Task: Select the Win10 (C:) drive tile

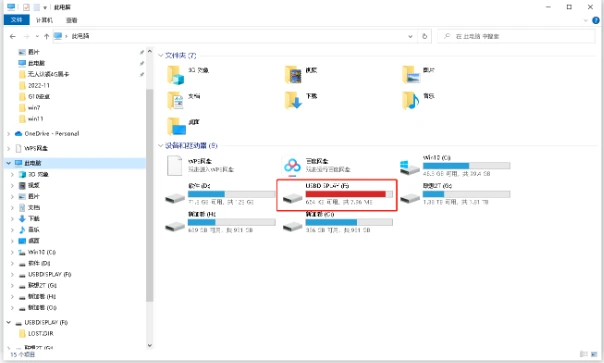Action: pyautogui.click(x=455, y=165)
